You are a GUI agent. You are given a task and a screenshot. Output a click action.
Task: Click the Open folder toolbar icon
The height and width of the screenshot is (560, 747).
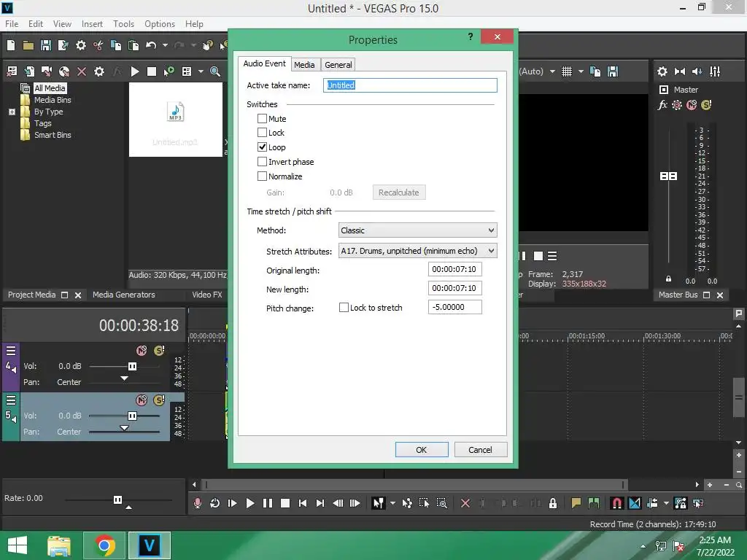coord(28,45)
